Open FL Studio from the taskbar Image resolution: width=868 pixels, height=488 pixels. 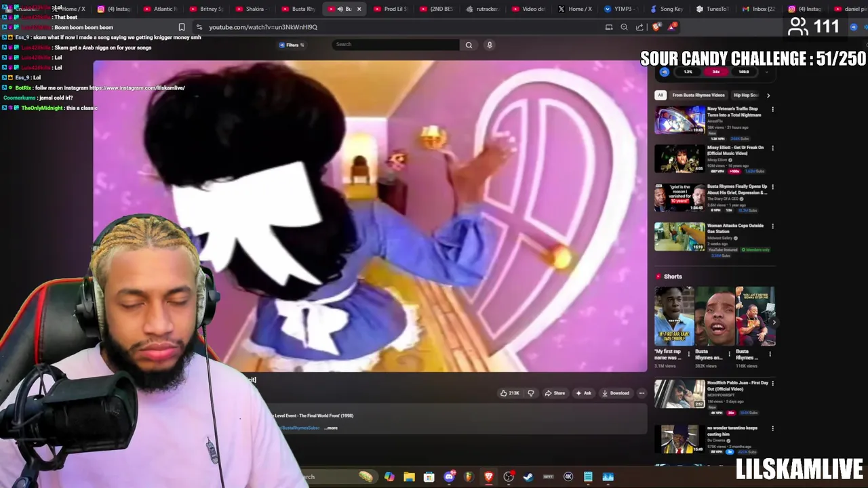[469, 477]
